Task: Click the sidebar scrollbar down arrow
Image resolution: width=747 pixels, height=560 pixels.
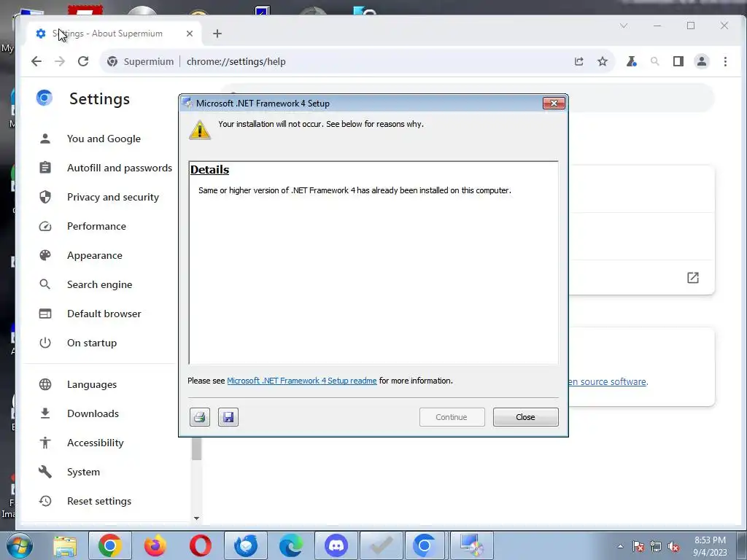Action: pos(196,518)
